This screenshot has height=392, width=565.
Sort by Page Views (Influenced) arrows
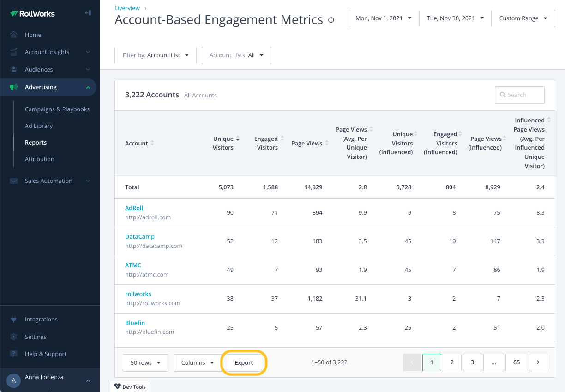pos(505,139)
